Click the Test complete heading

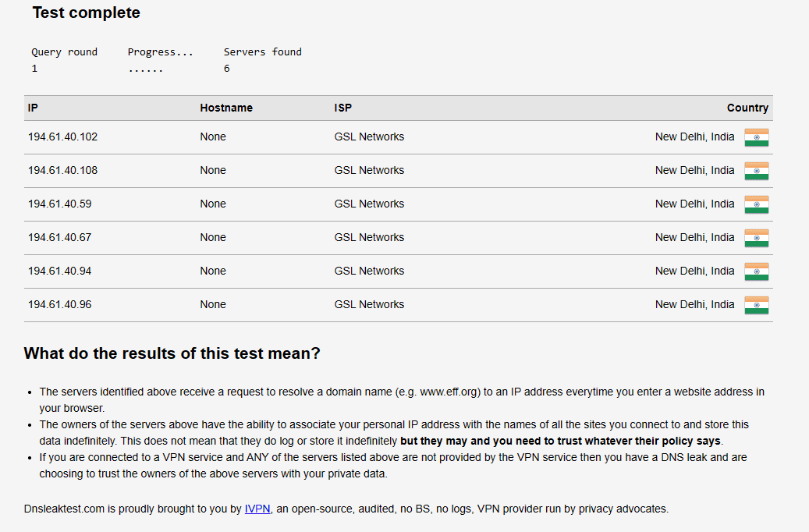(86, 13)
